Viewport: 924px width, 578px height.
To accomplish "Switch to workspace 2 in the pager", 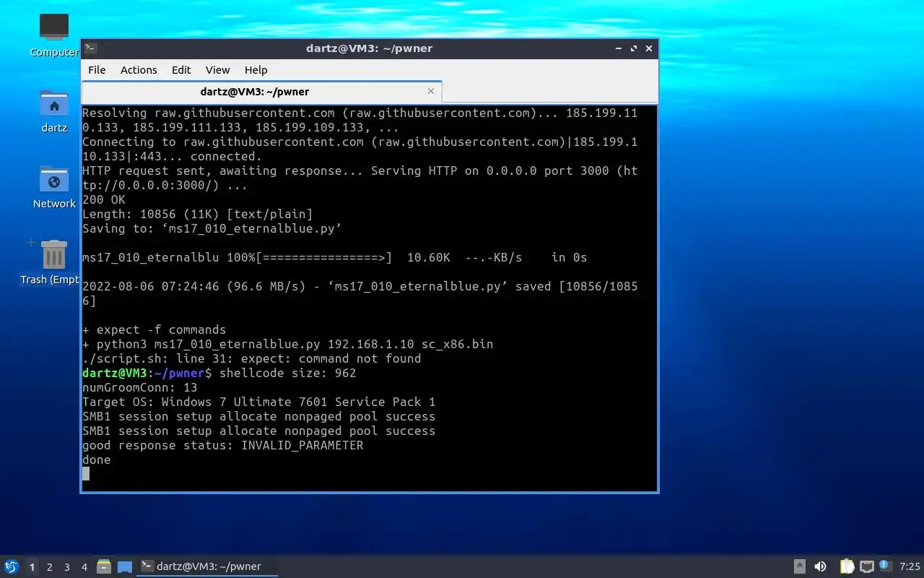I will point(49,567).
